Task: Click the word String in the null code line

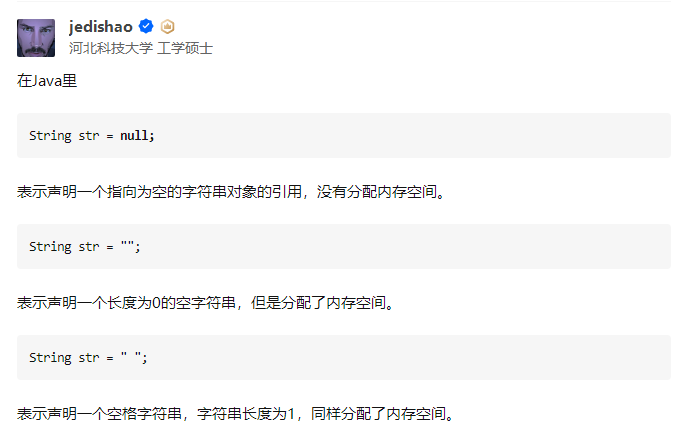Action: tap(50, 136)
